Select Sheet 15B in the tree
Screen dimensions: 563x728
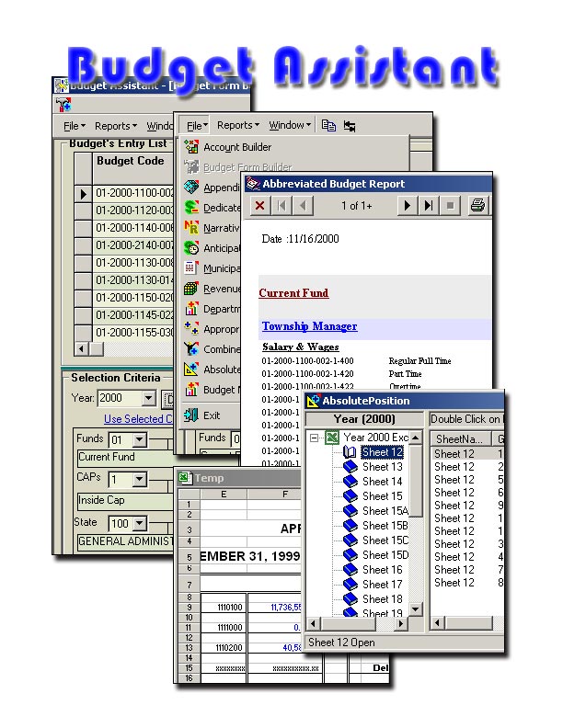pyautogui.click(x=385, y=526)
